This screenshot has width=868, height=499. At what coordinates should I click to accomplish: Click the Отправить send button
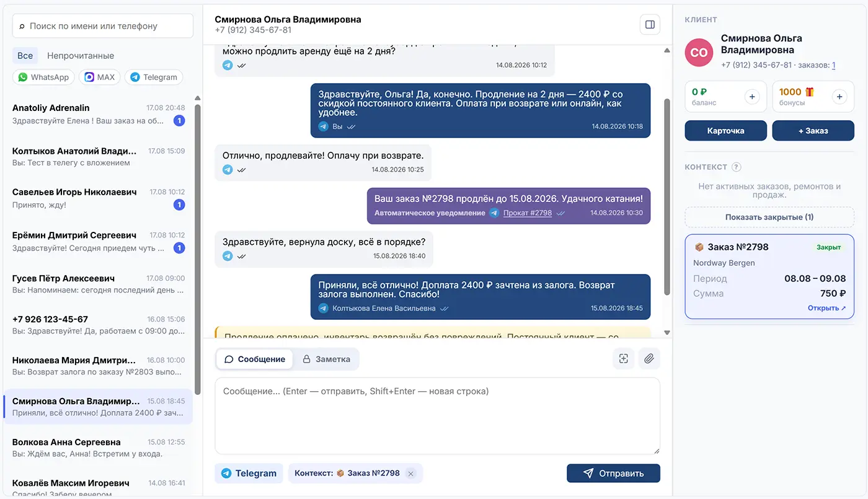pyautogui.click(x=613, y=473)
